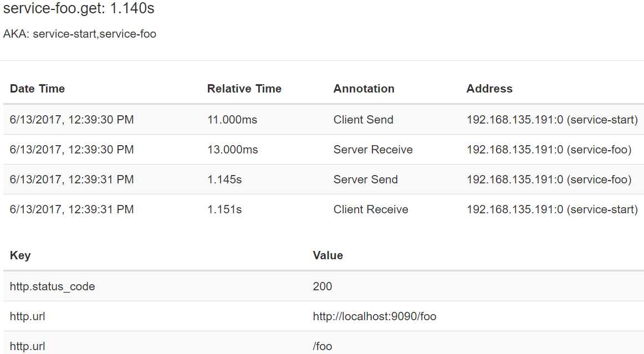Click the AKA service names line

point(80,34)
